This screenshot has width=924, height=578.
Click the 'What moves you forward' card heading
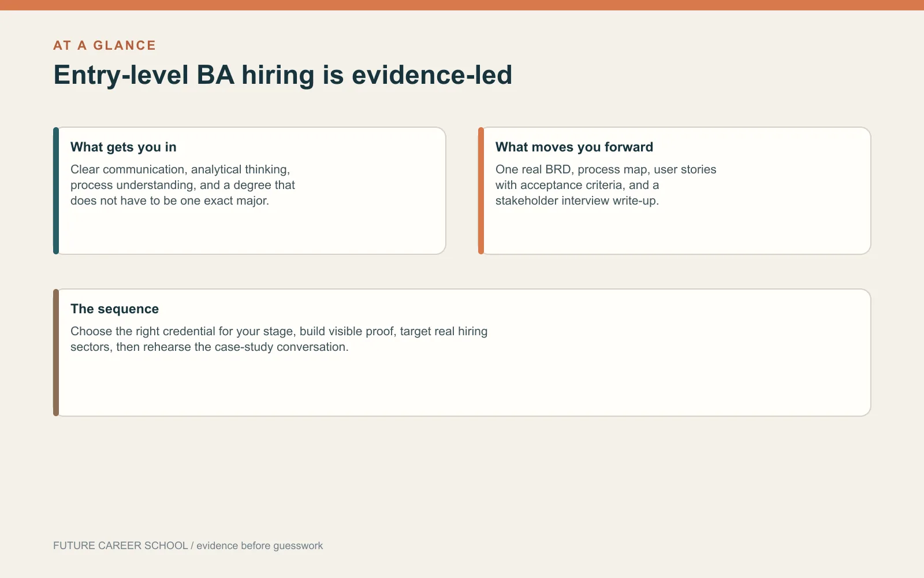point(574,147)
